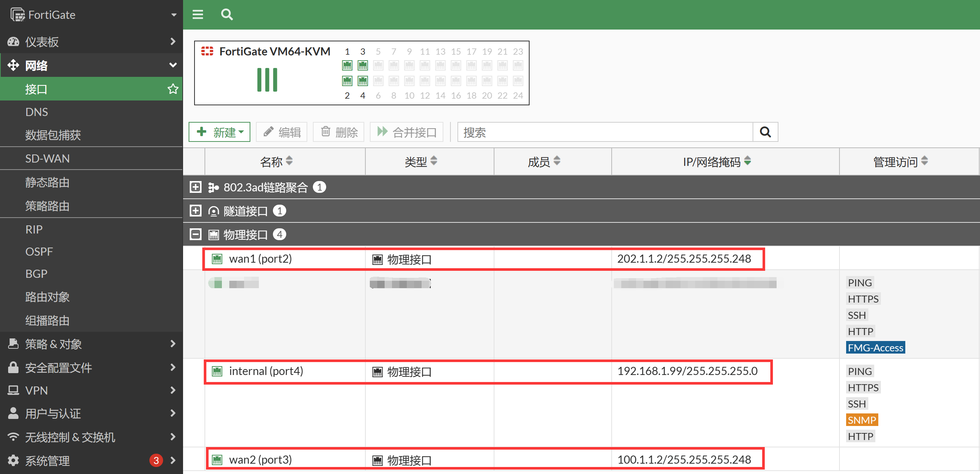The width and height of the screenshot is (980, 474).
Task: Open the 新建 dropdown button
Action: pos(220,132)
